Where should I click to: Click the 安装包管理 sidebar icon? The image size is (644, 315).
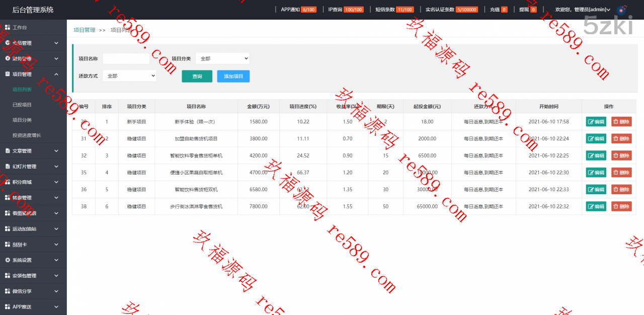click(8, 276)
